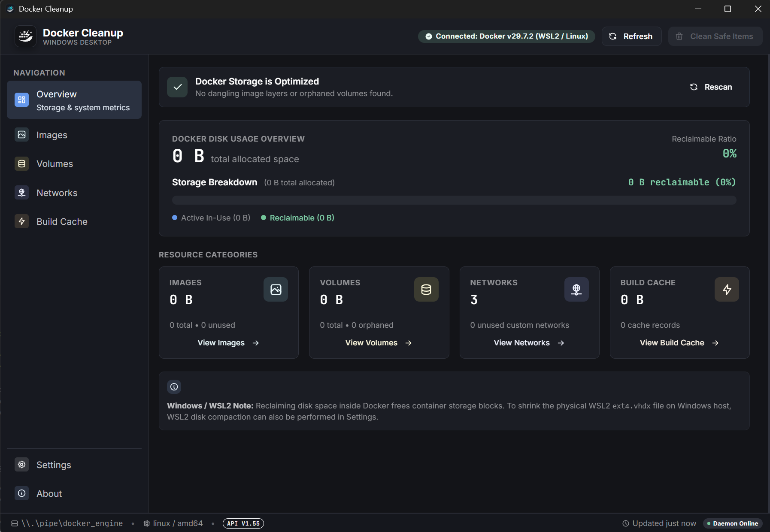The height and width of the screenshot is (532, 770).
Task: Click the image icon in the Images card
Action: [276, 290]
